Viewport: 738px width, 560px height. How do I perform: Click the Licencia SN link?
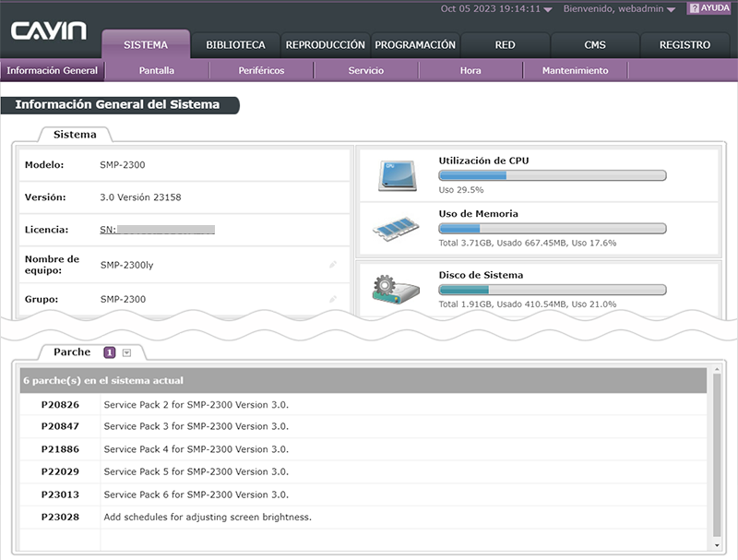[x=157, y=230]
